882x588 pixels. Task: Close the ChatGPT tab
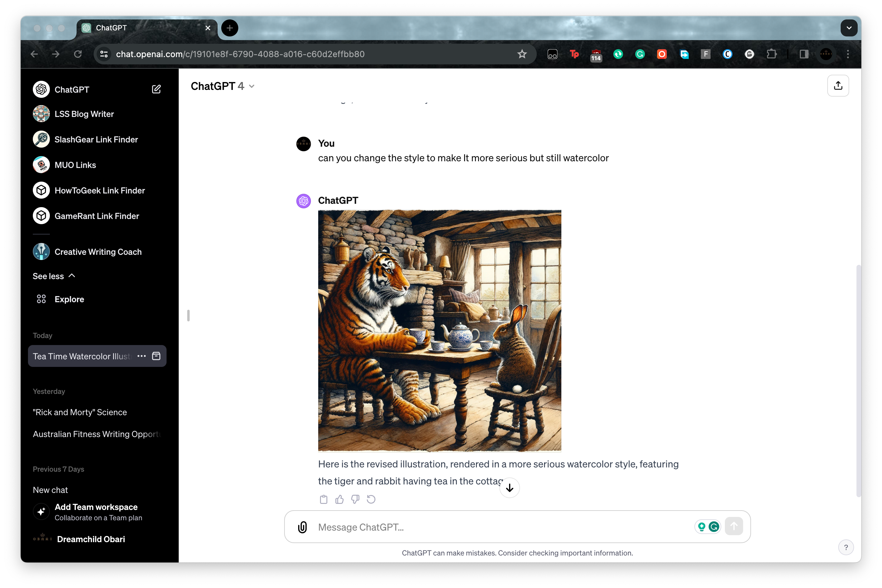(208, 28)
